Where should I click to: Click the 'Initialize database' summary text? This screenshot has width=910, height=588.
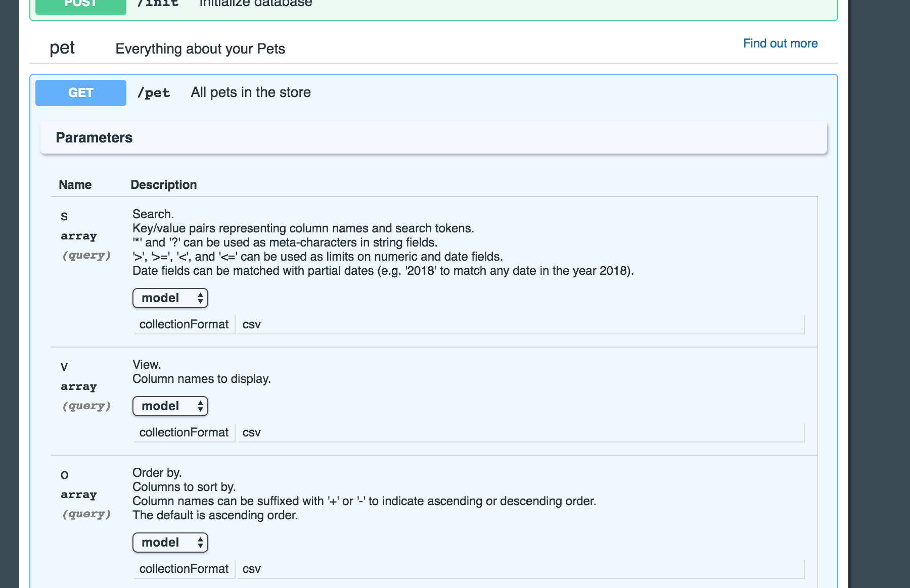[x=256, y=4]
